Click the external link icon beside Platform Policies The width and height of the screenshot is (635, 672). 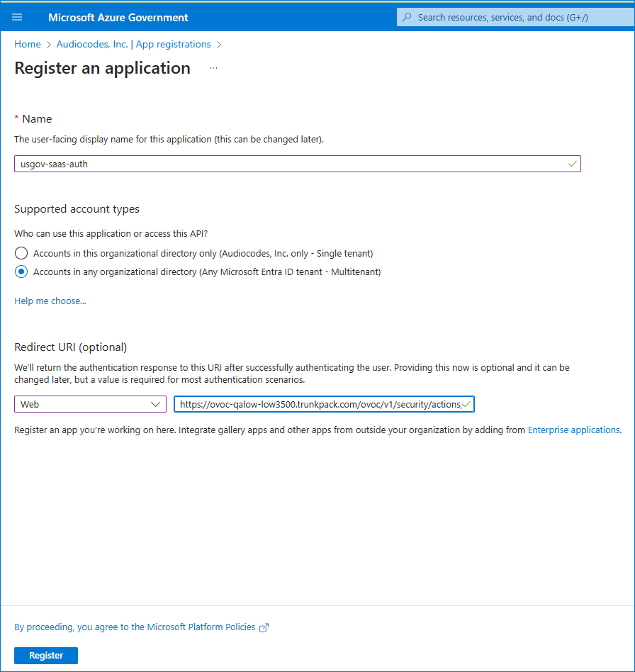pos(264,627)
